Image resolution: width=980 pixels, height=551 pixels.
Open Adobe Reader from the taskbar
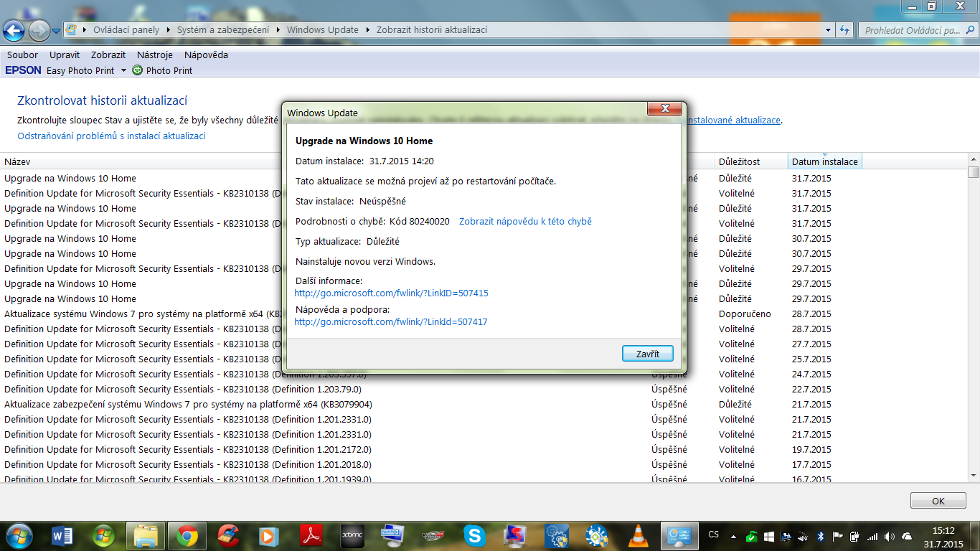click(x=311, y=535)
